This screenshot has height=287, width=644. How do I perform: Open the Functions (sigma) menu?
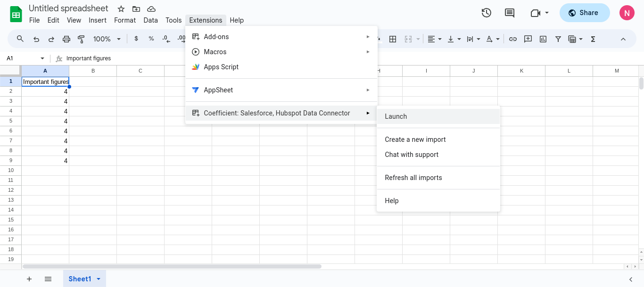click(593, 39)
